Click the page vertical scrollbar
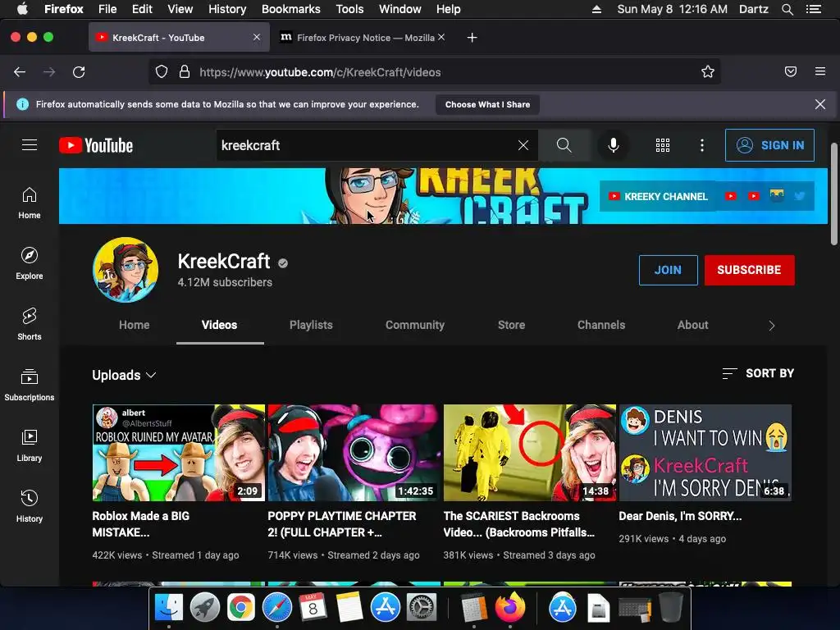The height and width of the screenshot is (630, 840). click(x=834, y=194)
